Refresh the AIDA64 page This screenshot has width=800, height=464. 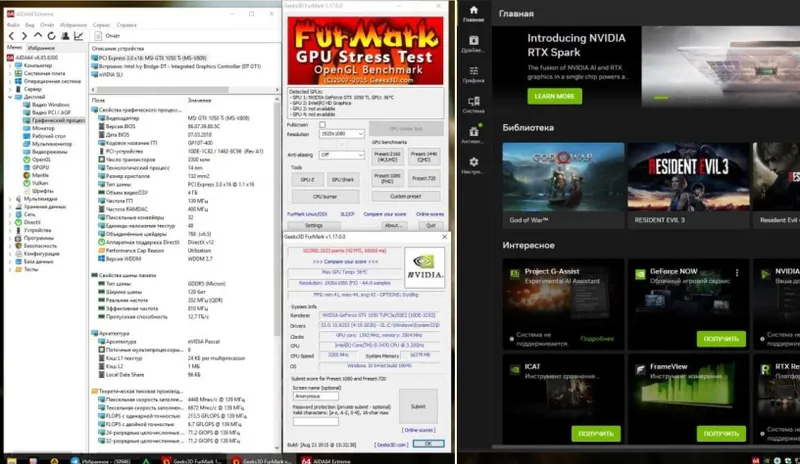[x=51, y=36]
